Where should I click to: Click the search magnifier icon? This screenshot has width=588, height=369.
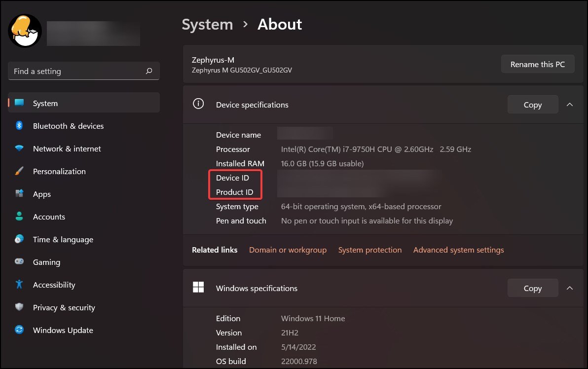pyautogui.click(x=149, y=71)
